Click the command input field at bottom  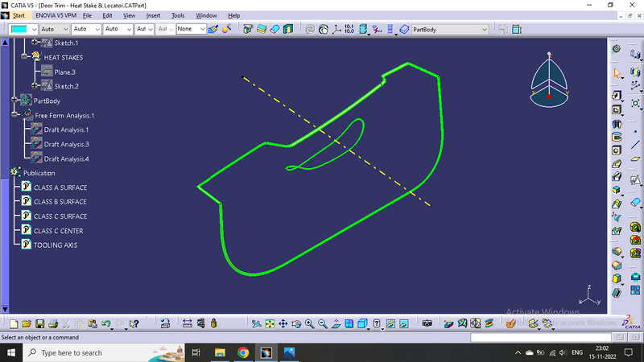[x=541, y=337]
